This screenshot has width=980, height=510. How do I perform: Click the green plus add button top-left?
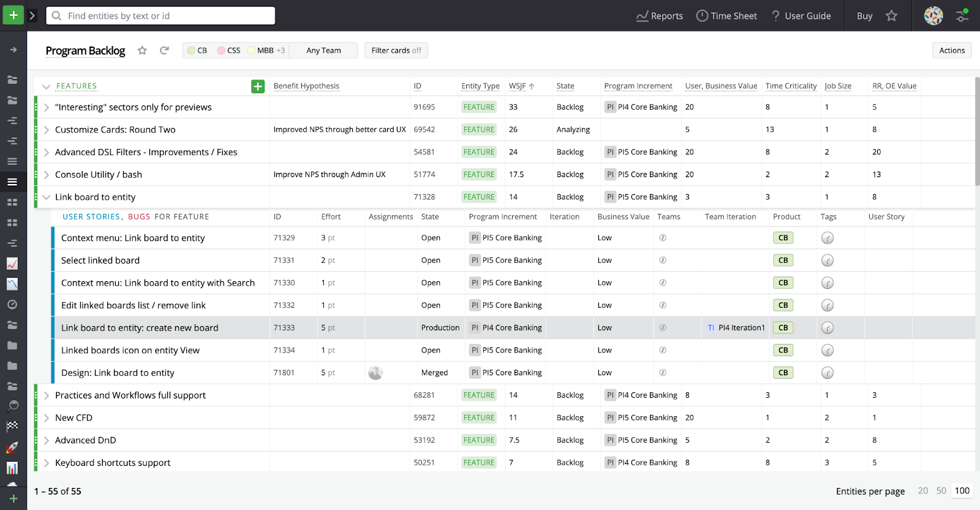[13, 15]
